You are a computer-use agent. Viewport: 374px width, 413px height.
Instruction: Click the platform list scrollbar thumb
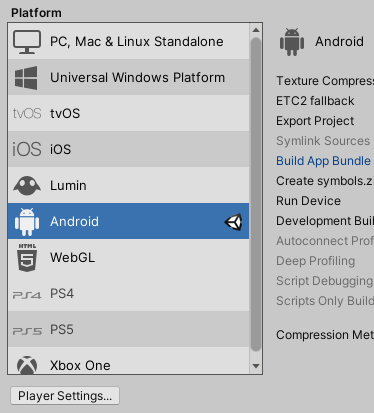pos(256,194)
